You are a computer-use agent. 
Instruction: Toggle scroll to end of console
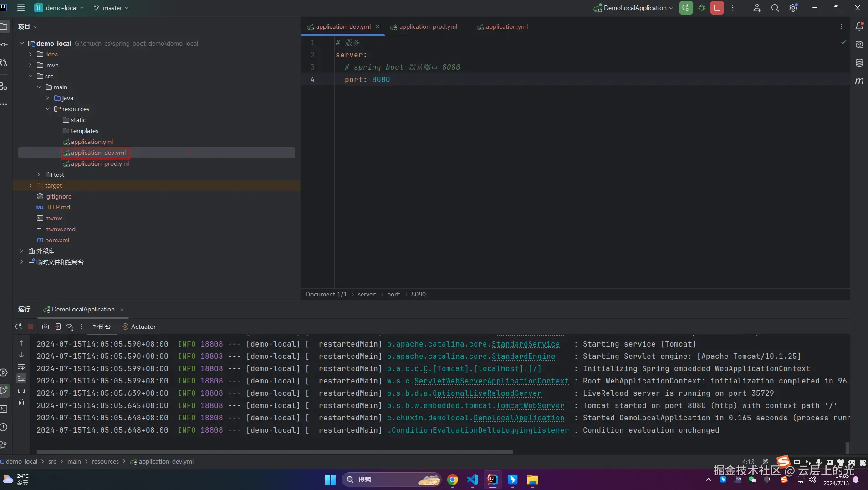pyautogui.click(x=21, y=378)
